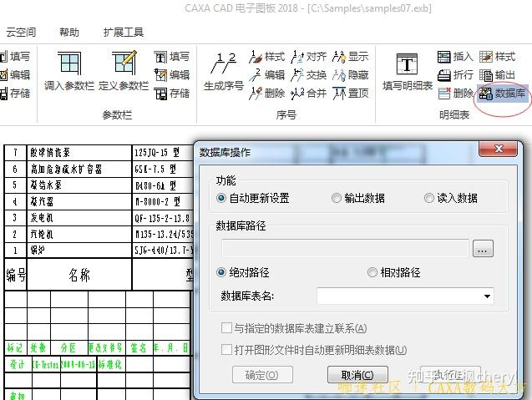Click the 发电机 cell in row 3

point(79,218)
